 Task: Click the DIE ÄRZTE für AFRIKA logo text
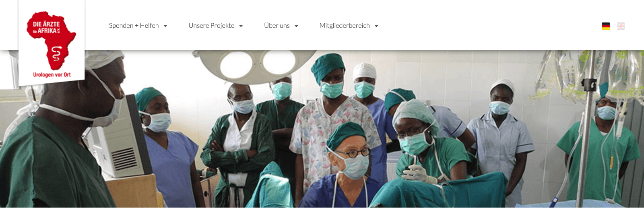click(46, 27)
